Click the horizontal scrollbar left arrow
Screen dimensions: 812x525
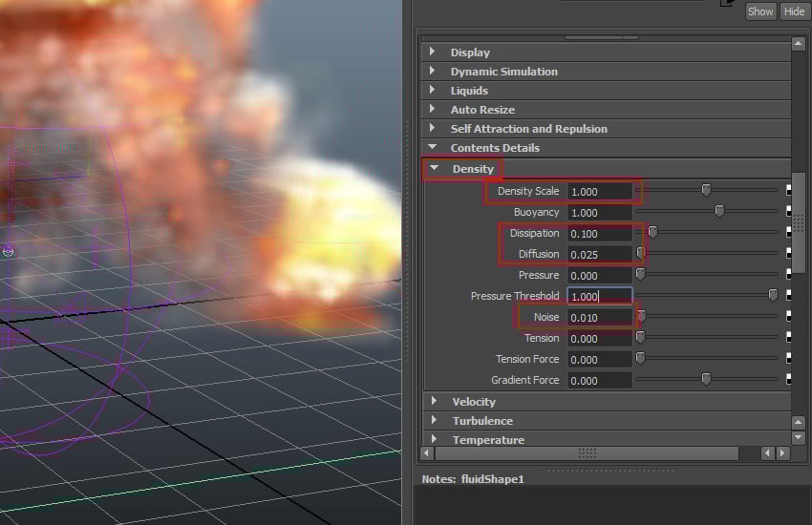click(x=427, y=453)
